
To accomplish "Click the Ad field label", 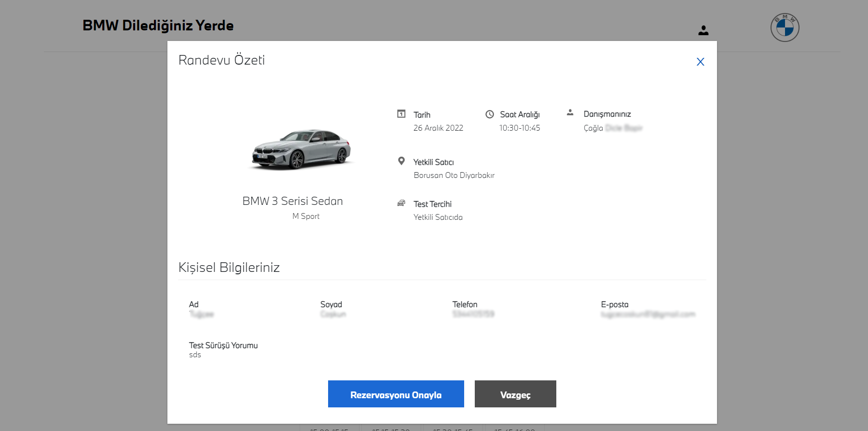I will (x=193, y=304).
